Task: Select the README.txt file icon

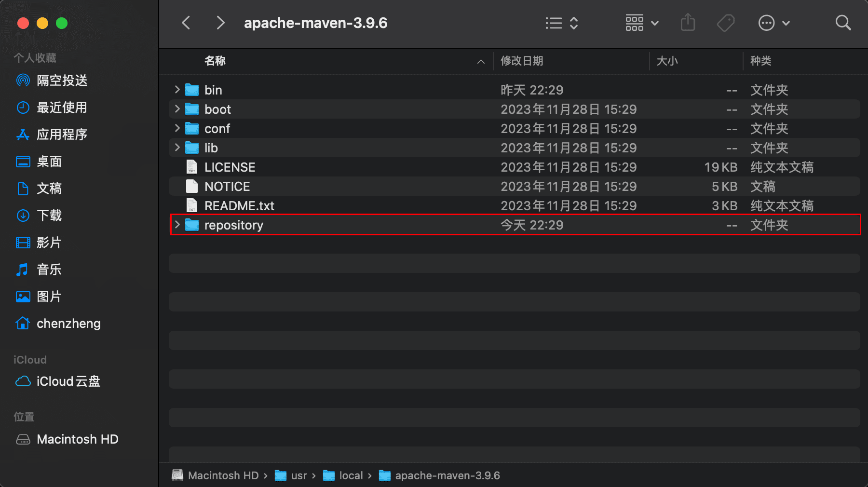Action: click(x=192, y=205)
